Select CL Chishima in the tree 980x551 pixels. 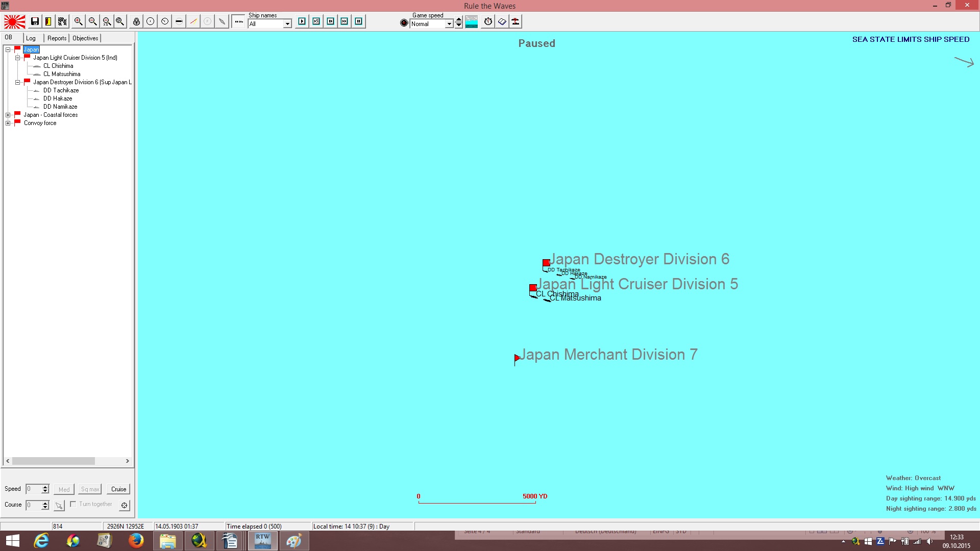point(58,66)
